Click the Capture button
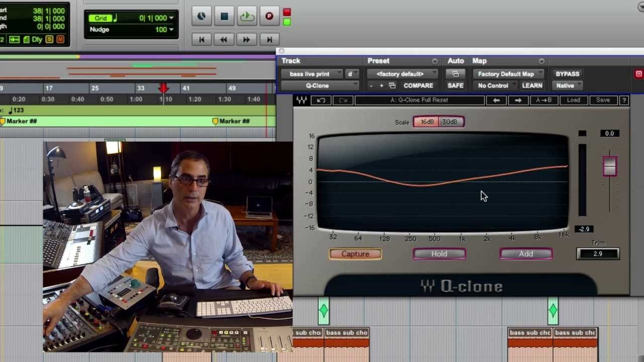 (355, 254)
